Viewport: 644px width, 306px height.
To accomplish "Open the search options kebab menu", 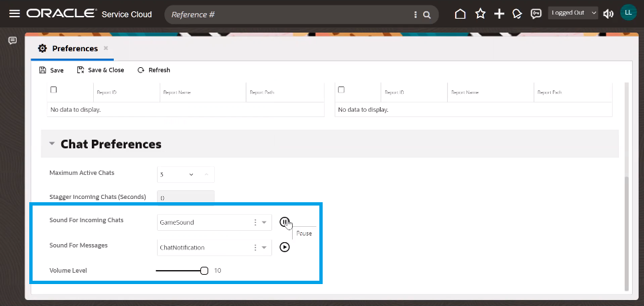I will (x=416, y=15).
